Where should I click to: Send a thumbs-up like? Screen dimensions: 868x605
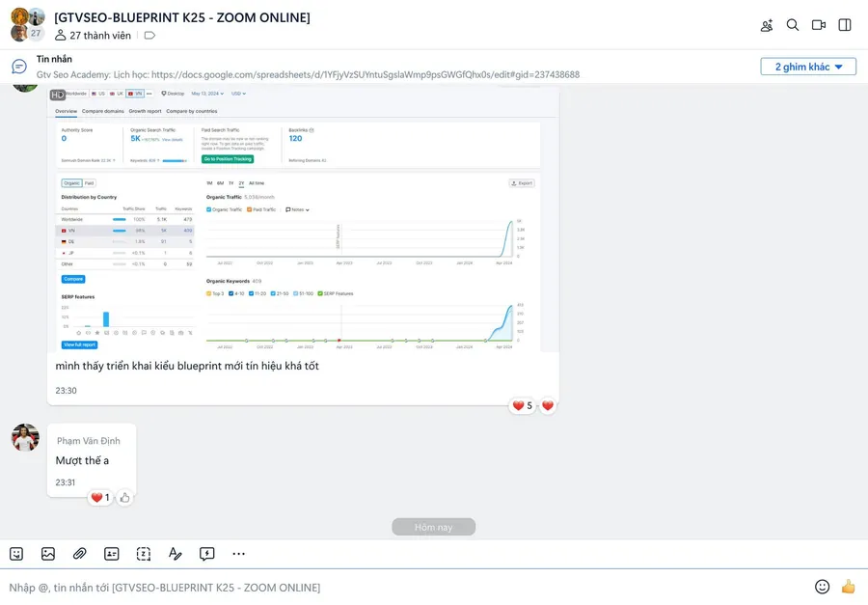(848, 587)
